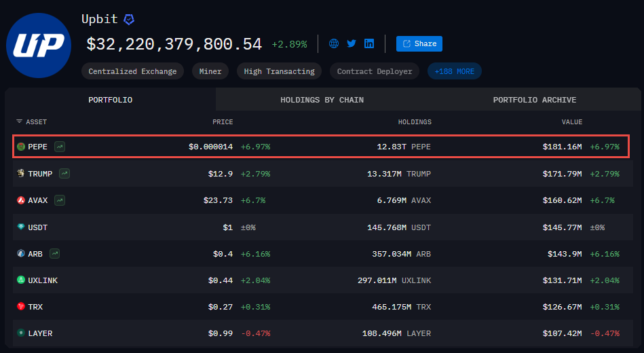Click the +2.89% portfolio change
The width and height of the screenshot is (644, 353).
(289, 44)
